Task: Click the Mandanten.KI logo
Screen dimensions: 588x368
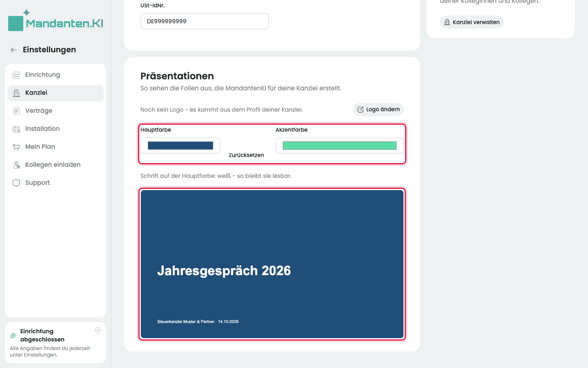Action: pos(56,20)
